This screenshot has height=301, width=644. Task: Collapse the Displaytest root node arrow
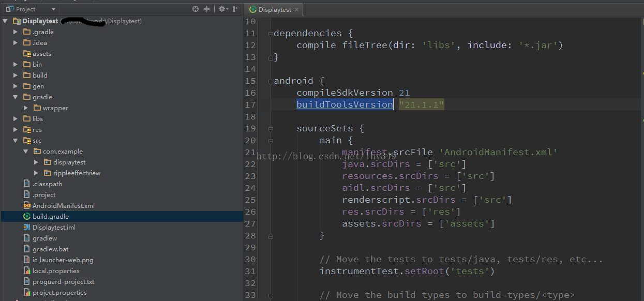(6, 21)
